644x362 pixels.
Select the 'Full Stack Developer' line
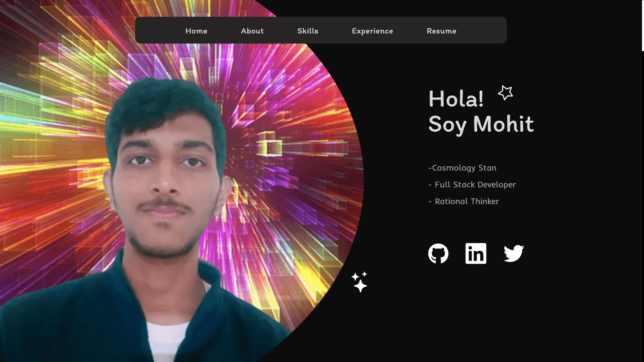[472, 185]
